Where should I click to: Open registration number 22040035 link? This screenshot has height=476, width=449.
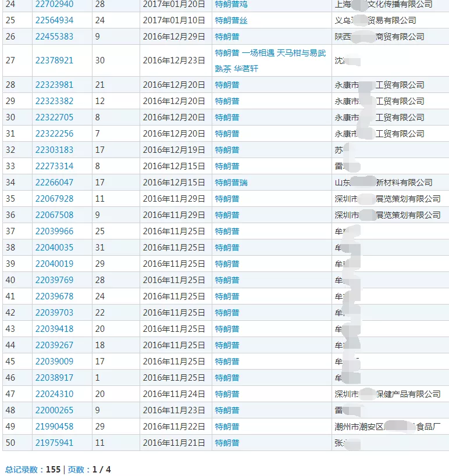click(54, 248)
